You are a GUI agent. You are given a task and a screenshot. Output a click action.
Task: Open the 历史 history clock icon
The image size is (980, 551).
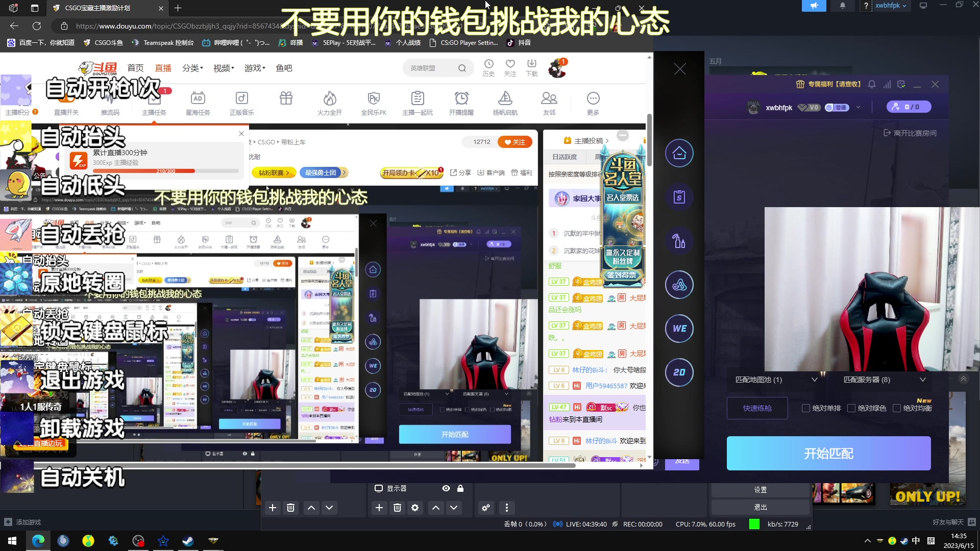488,64
